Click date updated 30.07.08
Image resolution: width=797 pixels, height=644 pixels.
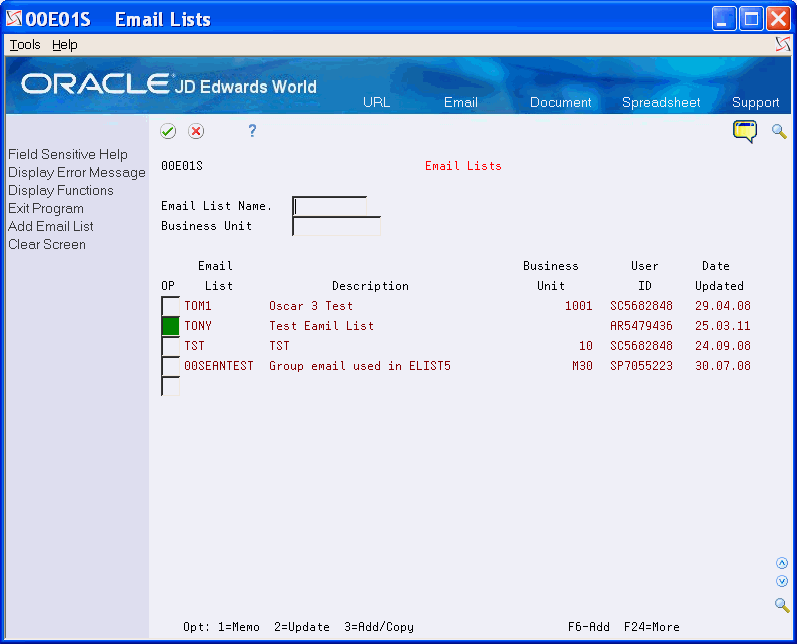point(723,366)
